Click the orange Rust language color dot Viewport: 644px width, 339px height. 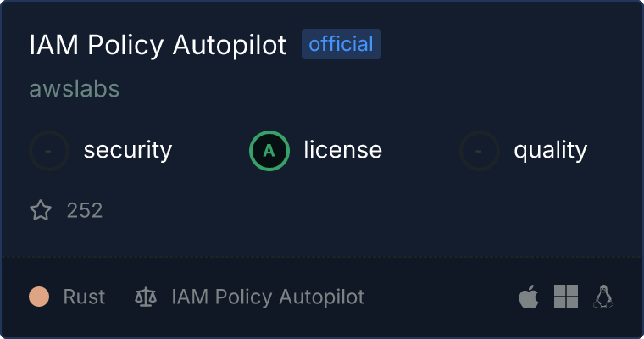[x=39, y=297]
